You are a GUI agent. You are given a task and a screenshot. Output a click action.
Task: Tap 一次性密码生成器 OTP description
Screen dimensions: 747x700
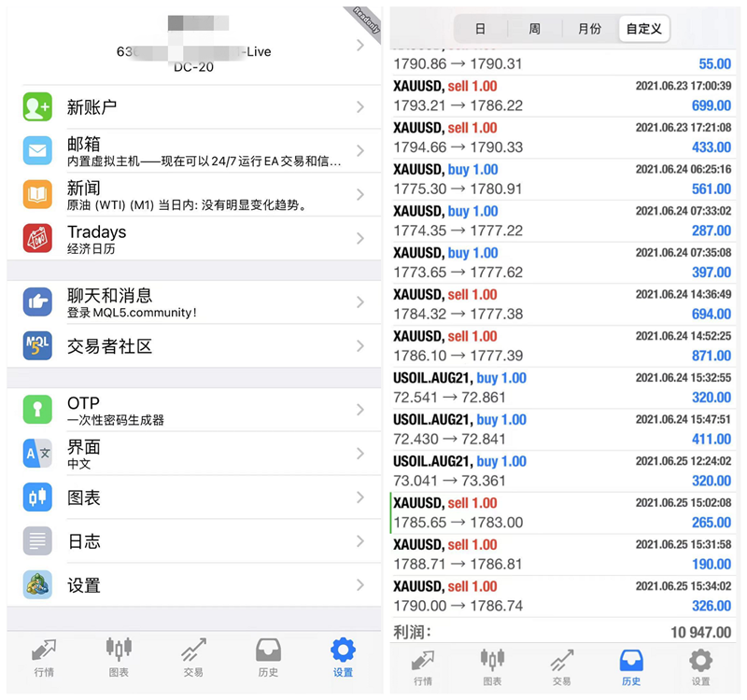coord(116,420)
